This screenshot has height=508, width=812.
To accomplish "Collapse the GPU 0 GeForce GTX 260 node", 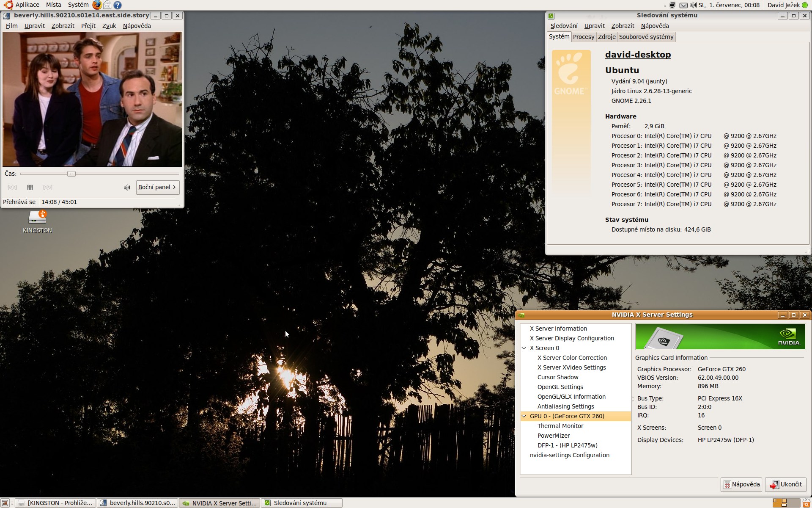I will point(524,416).
